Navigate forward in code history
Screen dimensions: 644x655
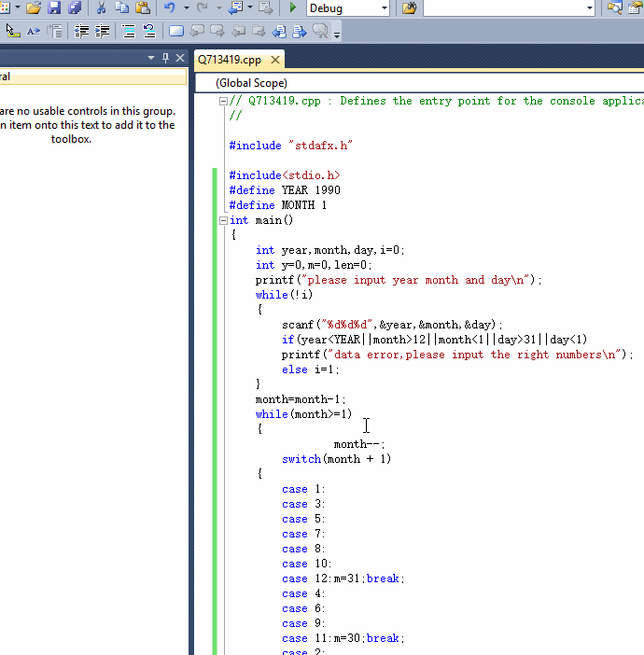[x=265, y=7]
